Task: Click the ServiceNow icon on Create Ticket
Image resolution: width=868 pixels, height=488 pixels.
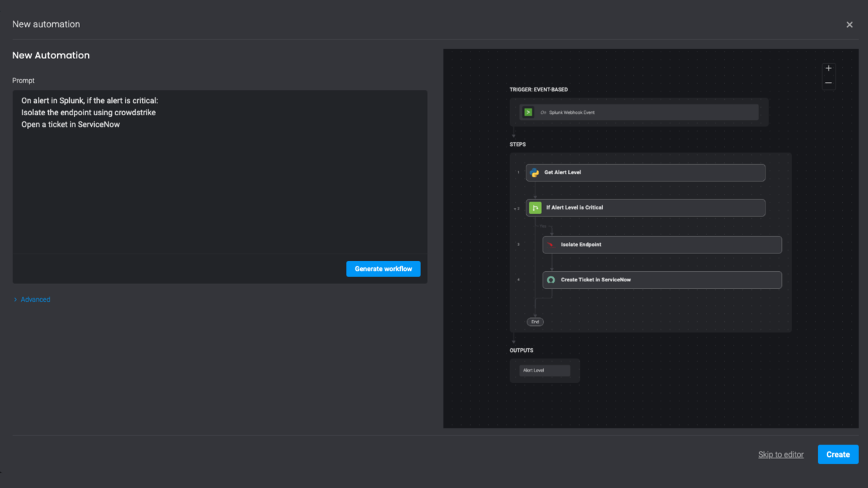Action: [551, 280]
